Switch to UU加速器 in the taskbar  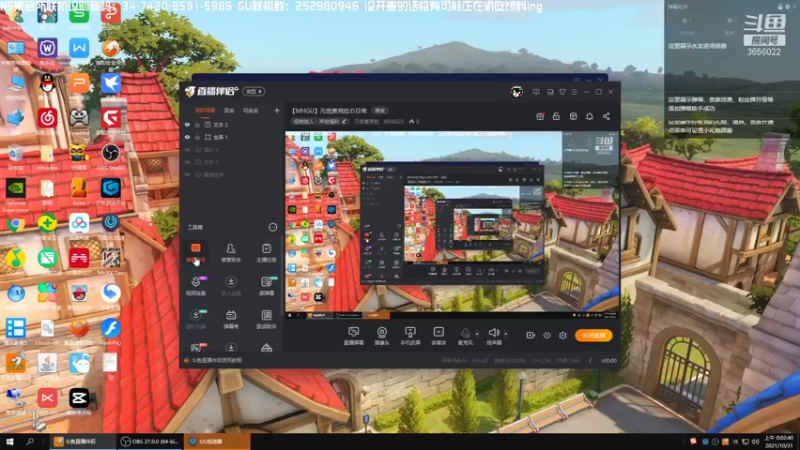tap(217, 441)
